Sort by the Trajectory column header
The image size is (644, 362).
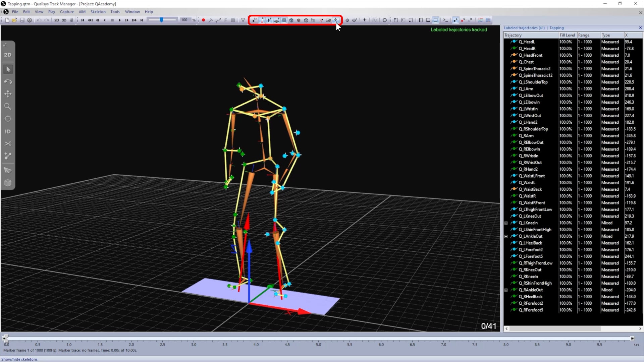click(531, 35)
